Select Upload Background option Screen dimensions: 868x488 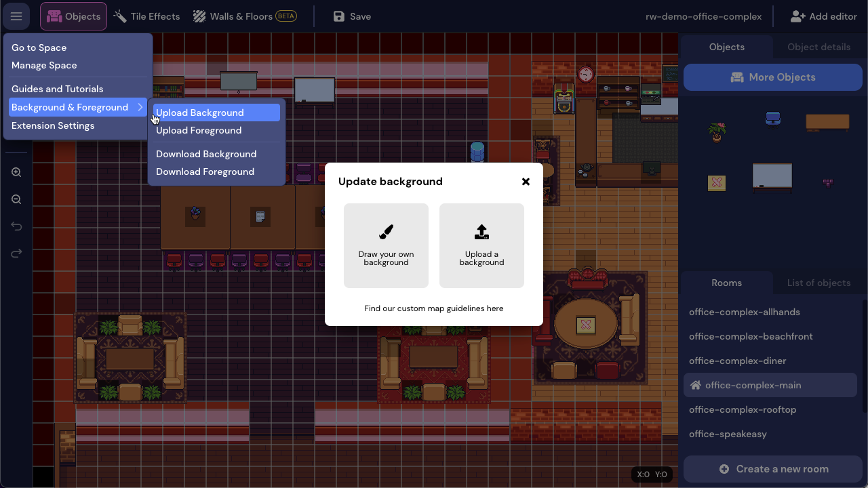coord(216,113)
